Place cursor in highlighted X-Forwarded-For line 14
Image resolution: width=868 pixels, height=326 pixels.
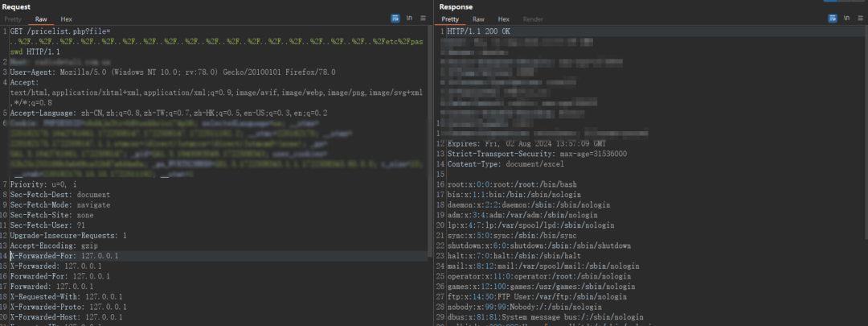64,256
